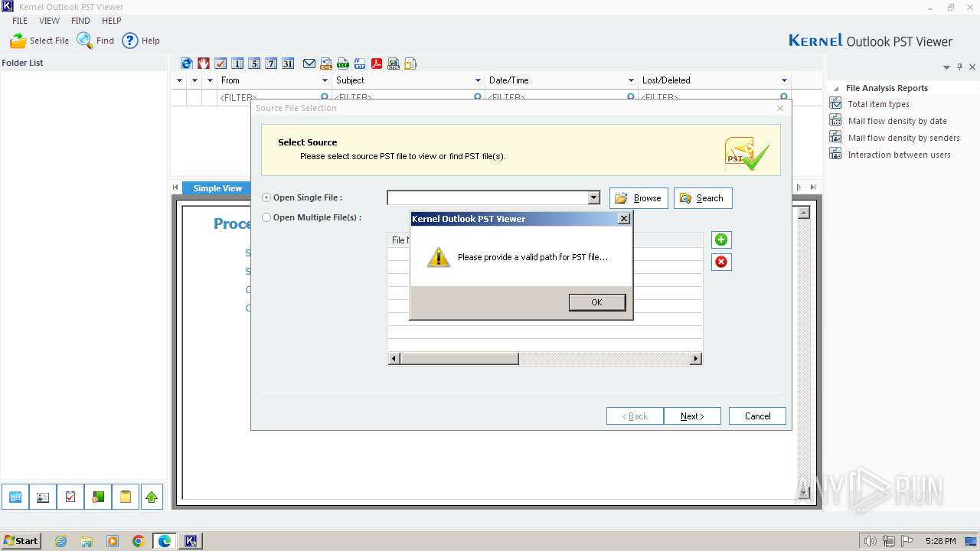
Task: Click Search button for PST files
Action: pyautogui.click(x=703, y=198)
